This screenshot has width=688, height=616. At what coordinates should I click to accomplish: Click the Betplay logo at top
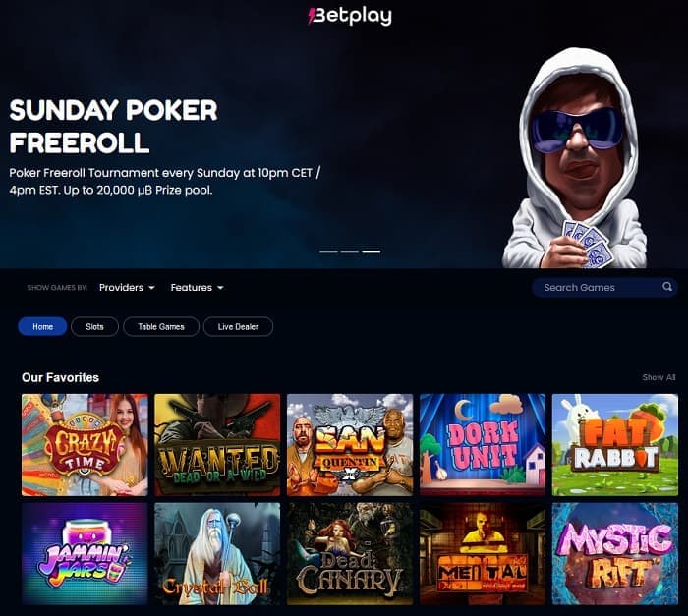click(350, 17)
